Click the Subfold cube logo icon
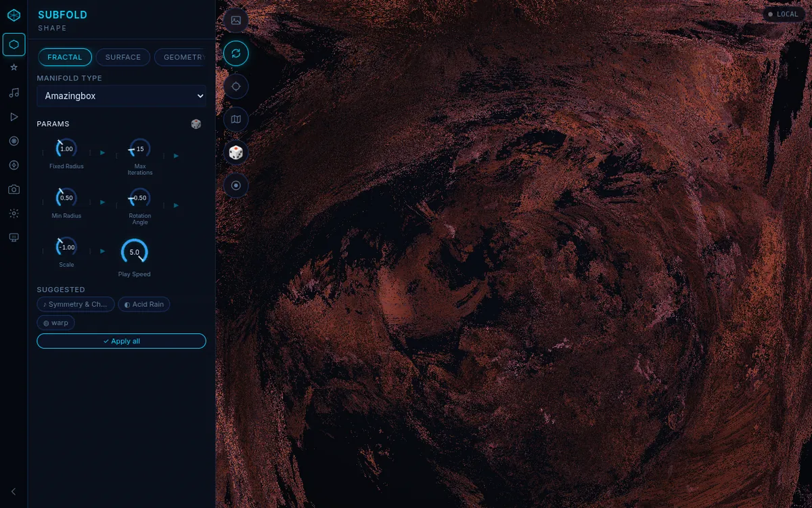812x508 pixels. click(x=14, y=15)
